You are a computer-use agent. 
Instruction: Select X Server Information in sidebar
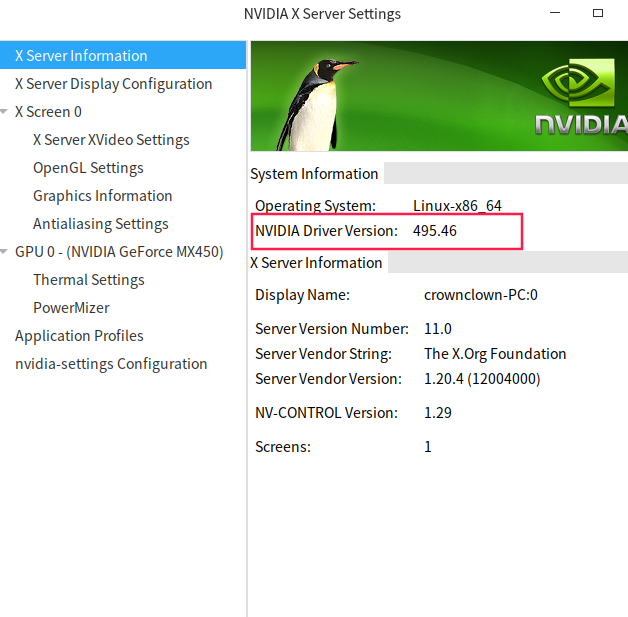click(123, 55)
